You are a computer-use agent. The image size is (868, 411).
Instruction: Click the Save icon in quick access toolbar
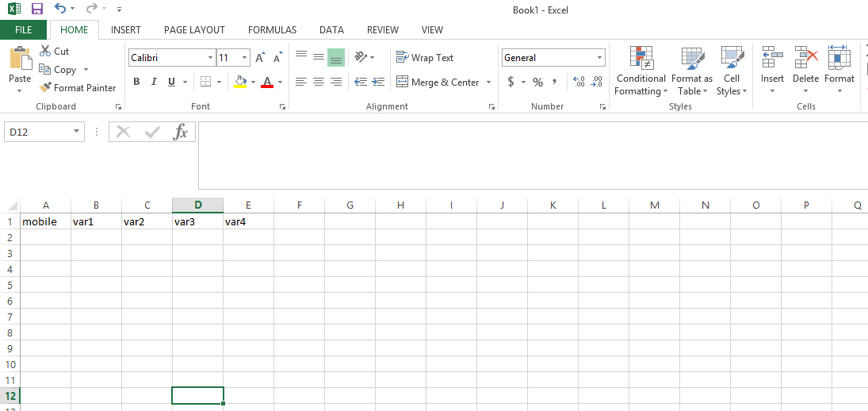pyautogui.click(x=37, y=9)
